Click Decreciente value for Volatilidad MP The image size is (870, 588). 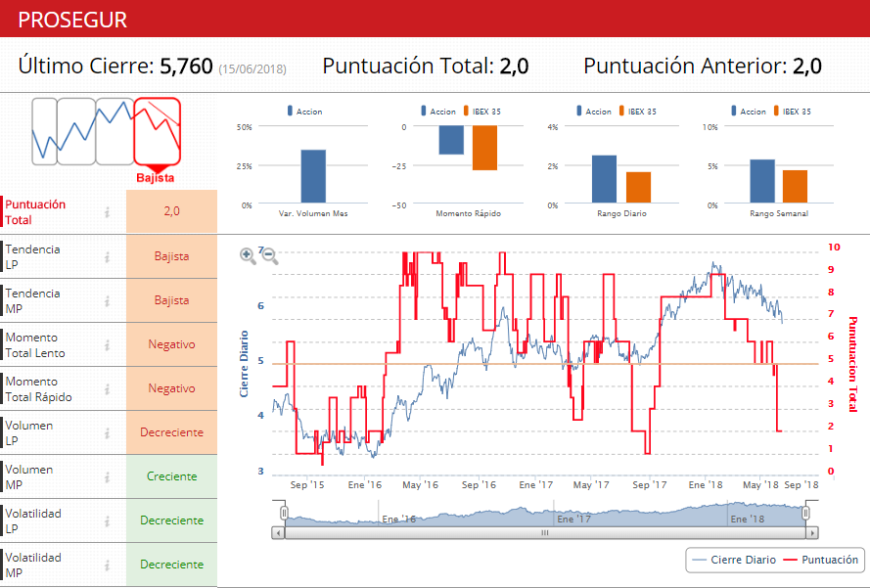click(171, 565)
